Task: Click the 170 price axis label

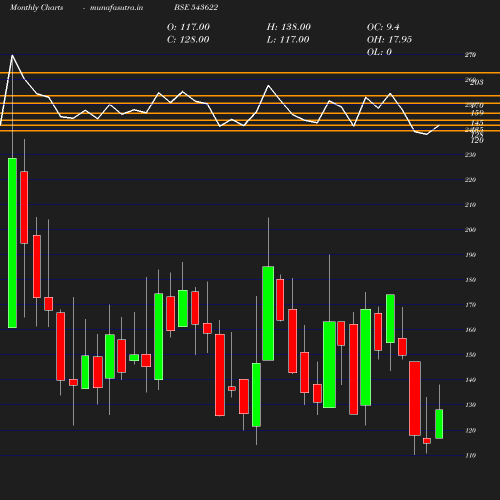Action: coord(470,305)
